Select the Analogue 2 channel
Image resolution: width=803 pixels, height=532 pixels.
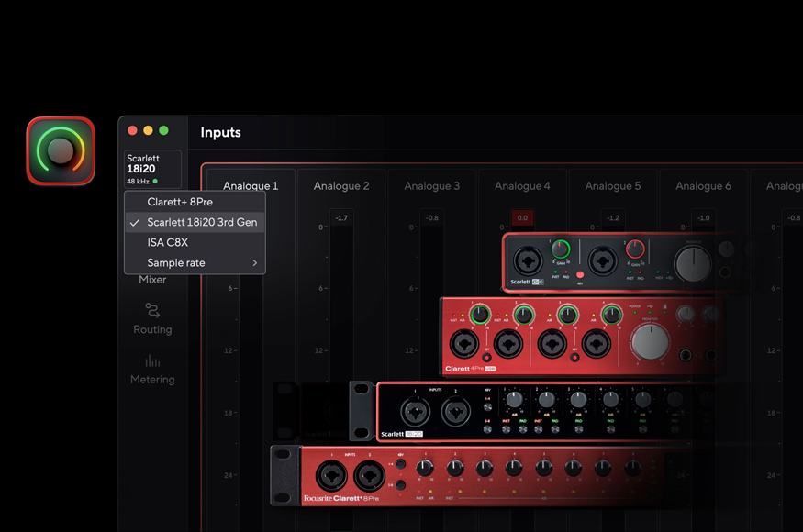pyautogui.click(x=341, y=186)
